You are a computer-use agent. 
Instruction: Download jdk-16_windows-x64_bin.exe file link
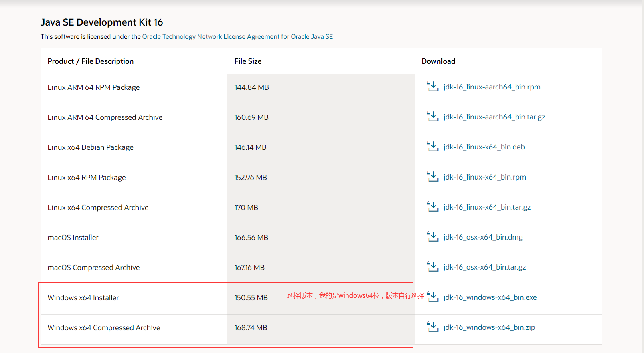[490, 297]
